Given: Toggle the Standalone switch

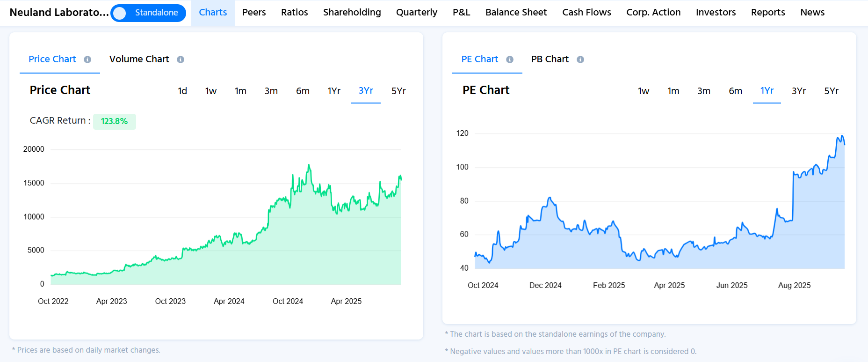Looking at the screenshot, I should click(x=148, y=13).
